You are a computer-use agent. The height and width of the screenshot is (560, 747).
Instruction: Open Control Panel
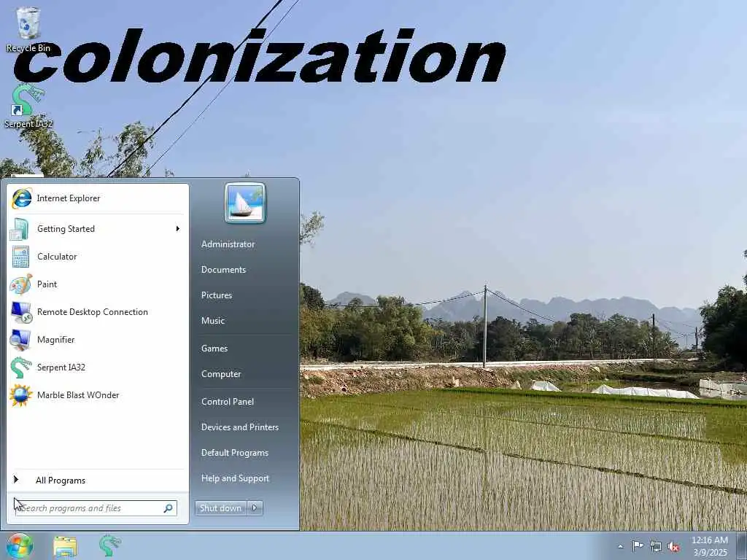(x=228, y=402)
